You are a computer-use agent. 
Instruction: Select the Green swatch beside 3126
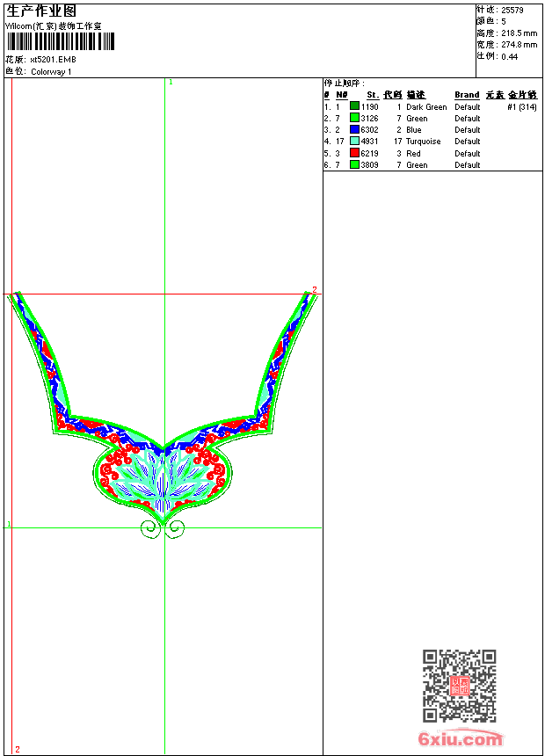[354, 118]
